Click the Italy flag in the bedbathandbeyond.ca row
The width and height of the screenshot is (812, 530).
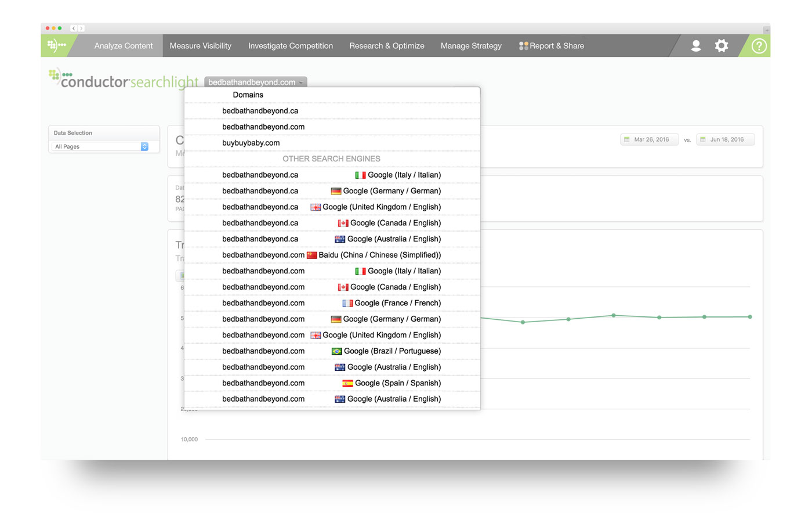[x=360, y=175]
